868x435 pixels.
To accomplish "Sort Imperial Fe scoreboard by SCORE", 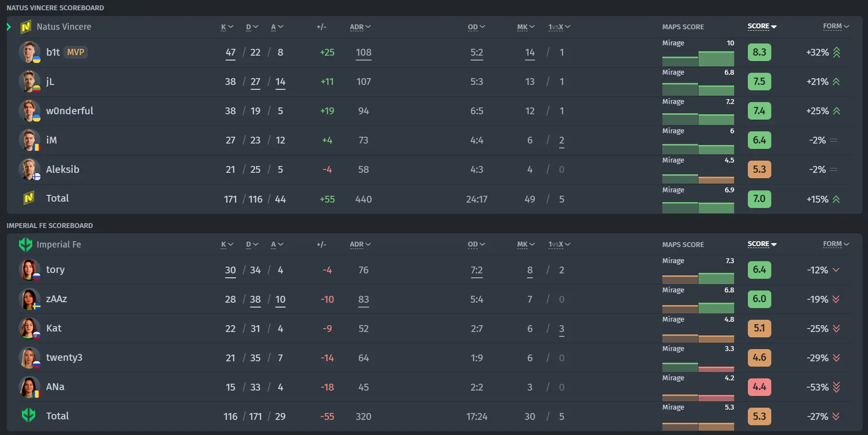I will [x=762, y=244].
